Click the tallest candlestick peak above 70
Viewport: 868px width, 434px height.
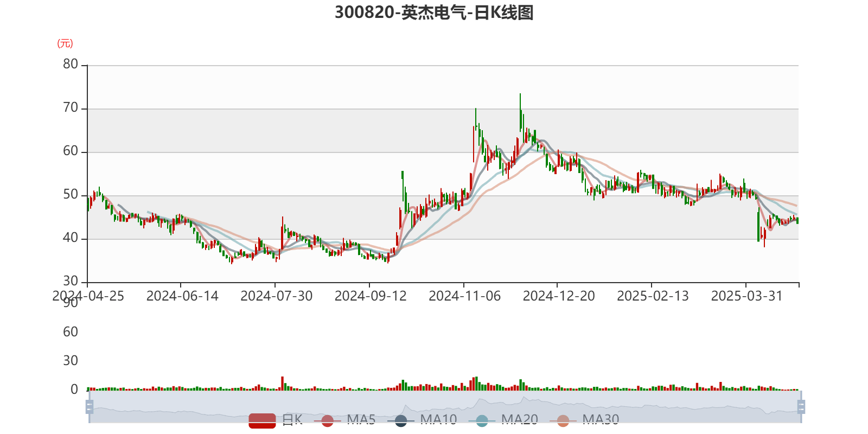coord(520,111)
